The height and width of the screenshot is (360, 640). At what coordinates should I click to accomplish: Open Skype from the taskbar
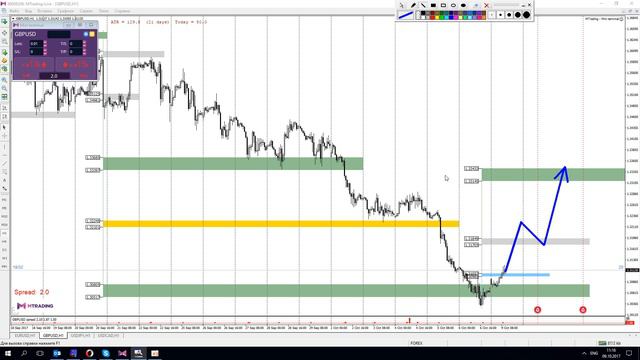pyautogui.click(x=106, y=353)
